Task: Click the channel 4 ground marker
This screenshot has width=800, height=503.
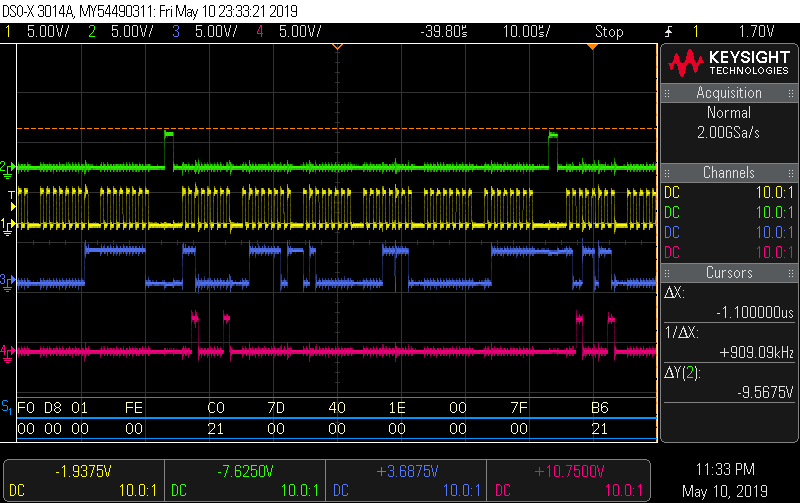Action: (8, 353)
